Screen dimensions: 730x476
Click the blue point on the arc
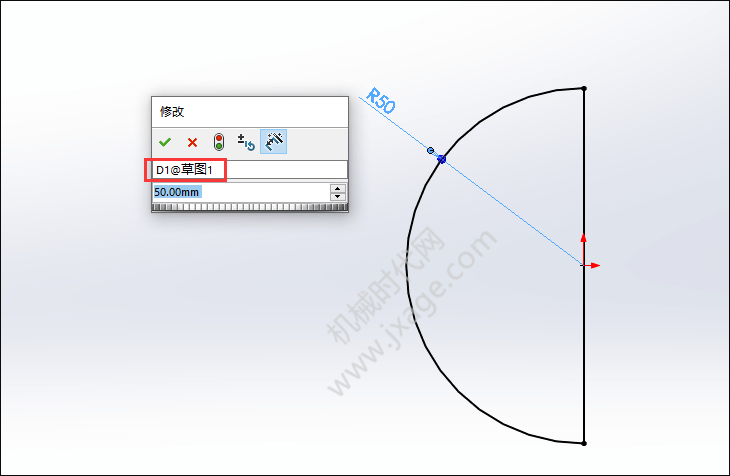tap(441, 159)
